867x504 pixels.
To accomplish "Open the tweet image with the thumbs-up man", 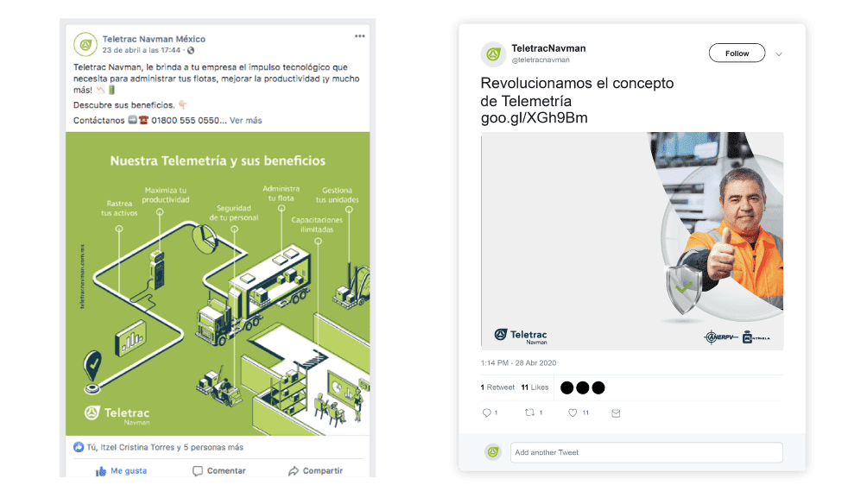I will coord(632,241).
